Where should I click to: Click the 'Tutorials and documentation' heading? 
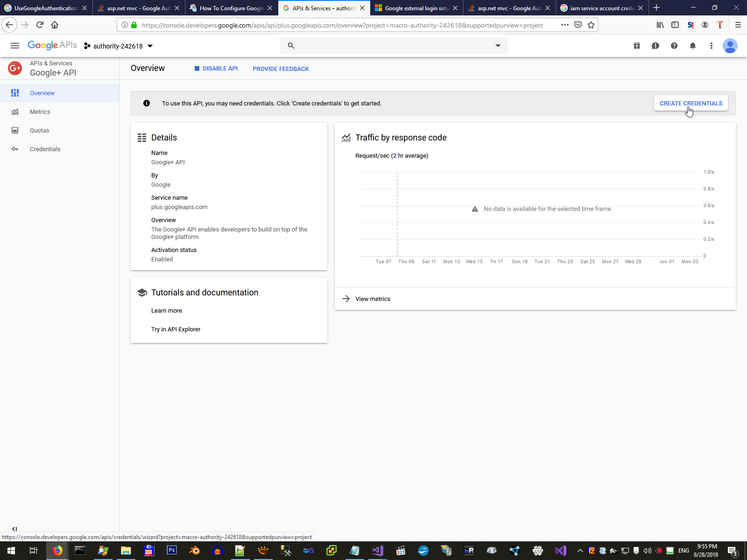[204, 293]
